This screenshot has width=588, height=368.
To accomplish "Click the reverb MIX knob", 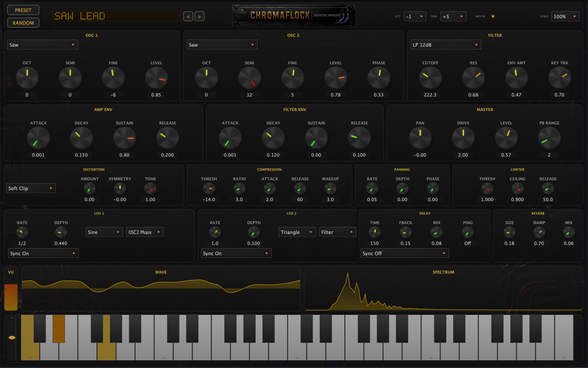I will coord(569,232).
